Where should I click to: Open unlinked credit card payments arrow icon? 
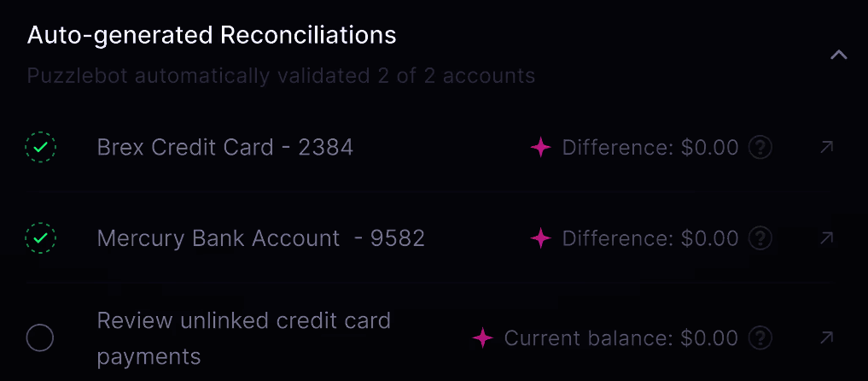[x=826, y=338]
